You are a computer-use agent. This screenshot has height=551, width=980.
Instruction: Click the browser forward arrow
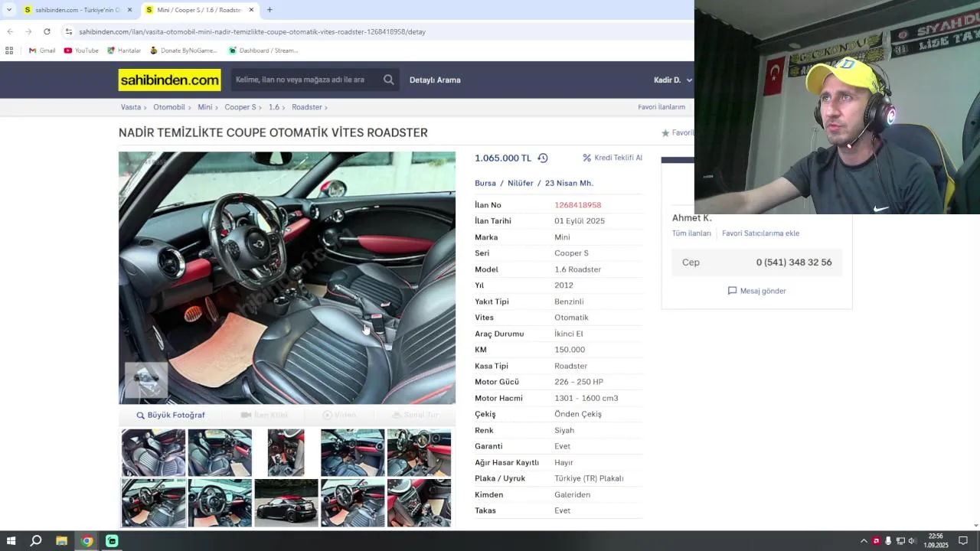[x=28, y=31]
